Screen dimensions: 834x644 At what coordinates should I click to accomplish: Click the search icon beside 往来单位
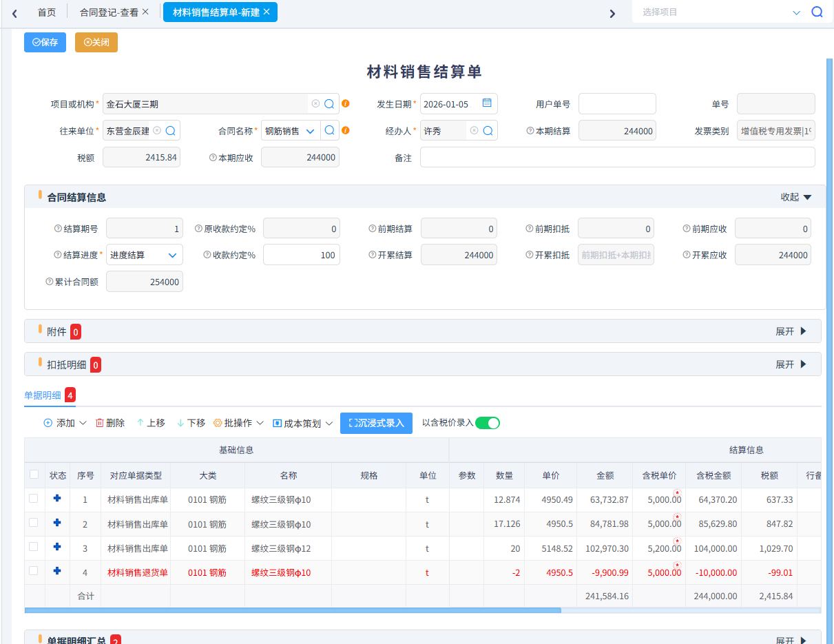coord(171,130)
